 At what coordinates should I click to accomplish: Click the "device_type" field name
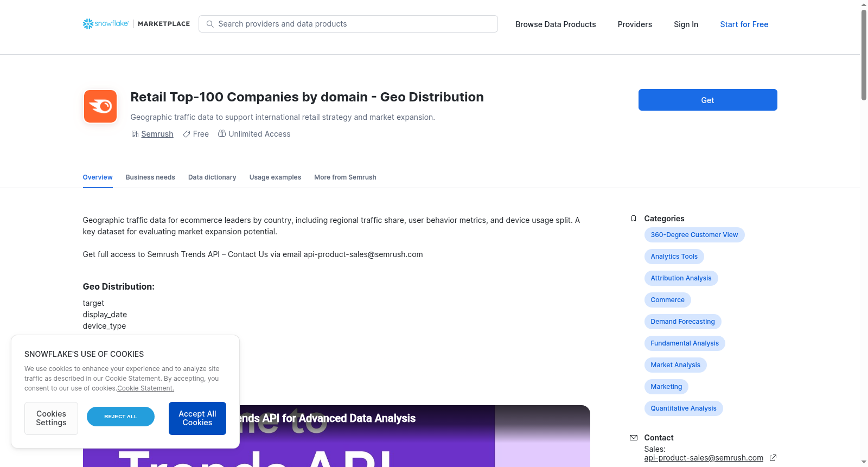tap(104, 326)
